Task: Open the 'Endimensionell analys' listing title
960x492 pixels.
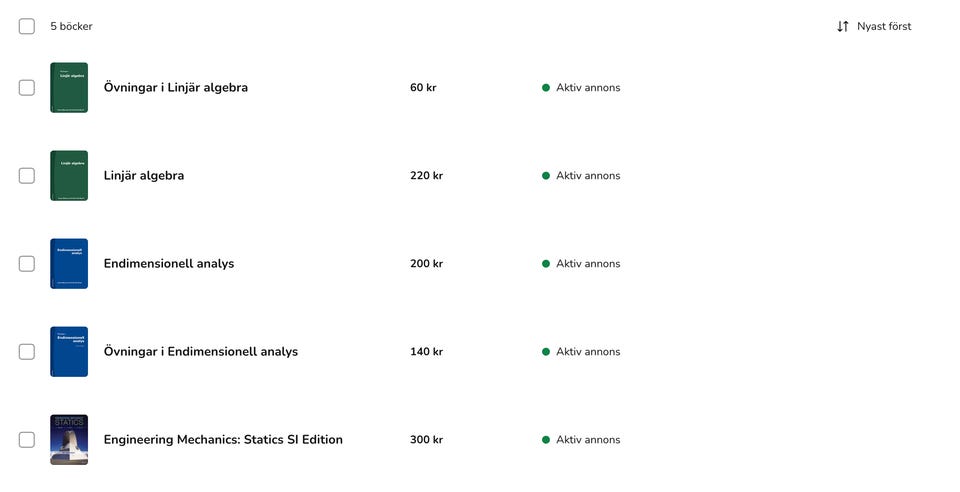Action: point(169,264)
